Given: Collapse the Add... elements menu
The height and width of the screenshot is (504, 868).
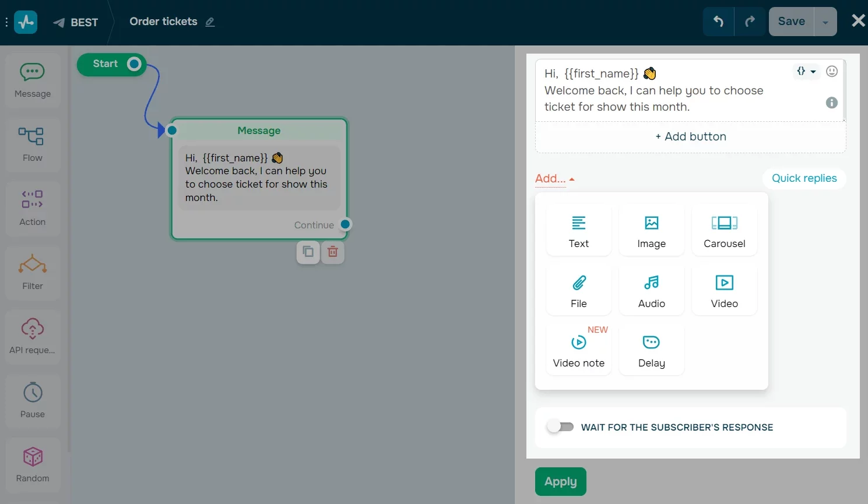Looking at the screenshot, I should pyautogui.click(x=554, y=178).
